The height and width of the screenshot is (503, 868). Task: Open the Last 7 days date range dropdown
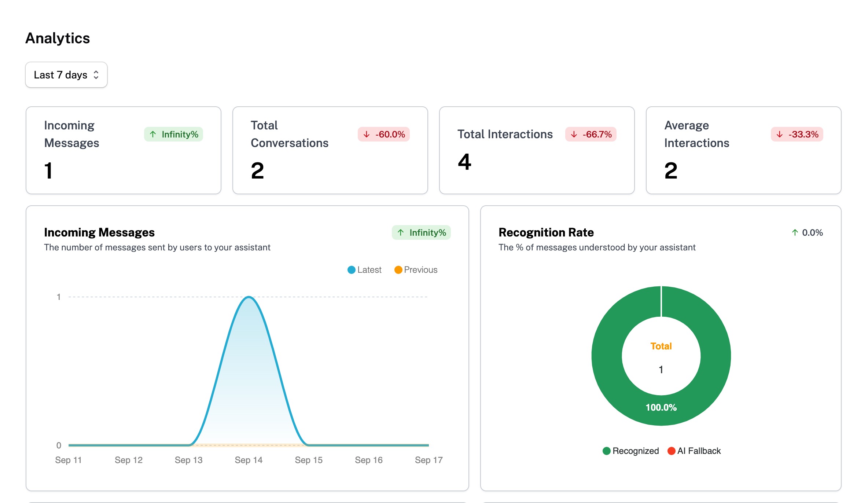point(66,75)
